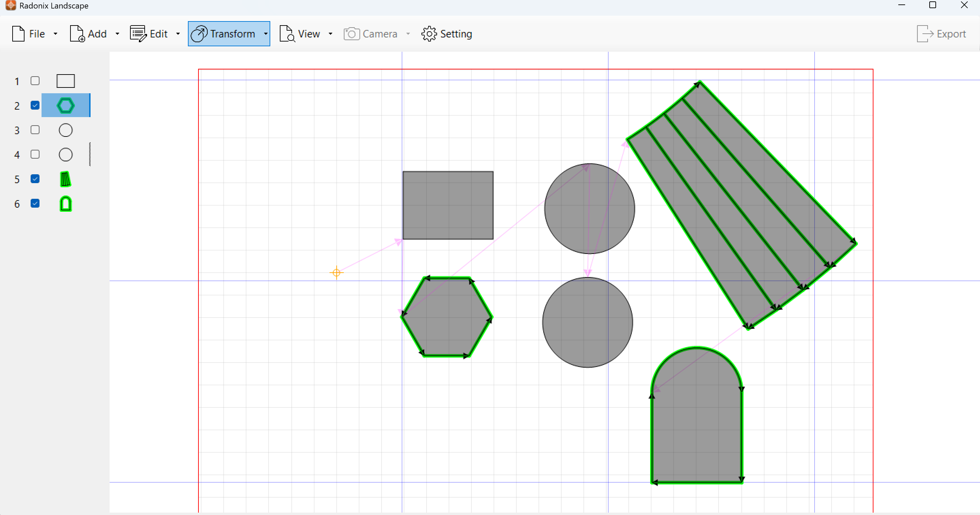The image size is (980, 515).
Task: Select the striped trapezoid icon in row 5
Action: click(x=65, y=179)
